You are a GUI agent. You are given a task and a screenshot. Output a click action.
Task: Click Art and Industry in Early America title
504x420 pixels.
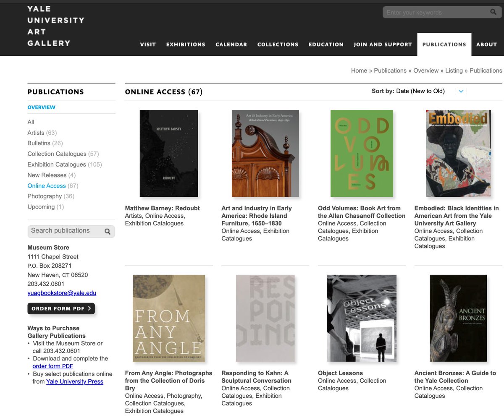[257, 216]
